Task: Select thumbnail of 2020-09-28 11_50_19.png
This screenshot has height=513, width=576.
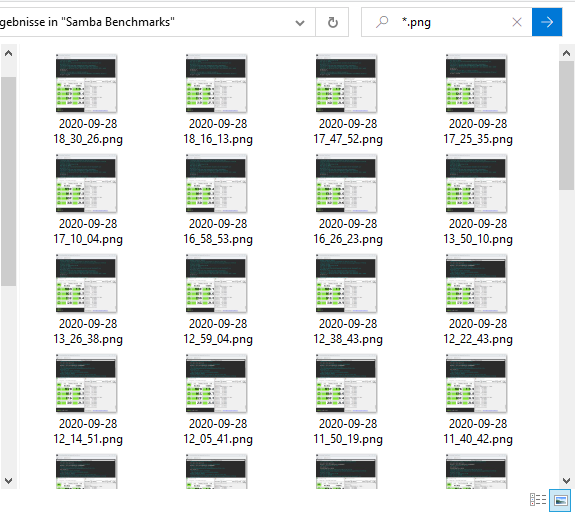Action: point(346,383)
